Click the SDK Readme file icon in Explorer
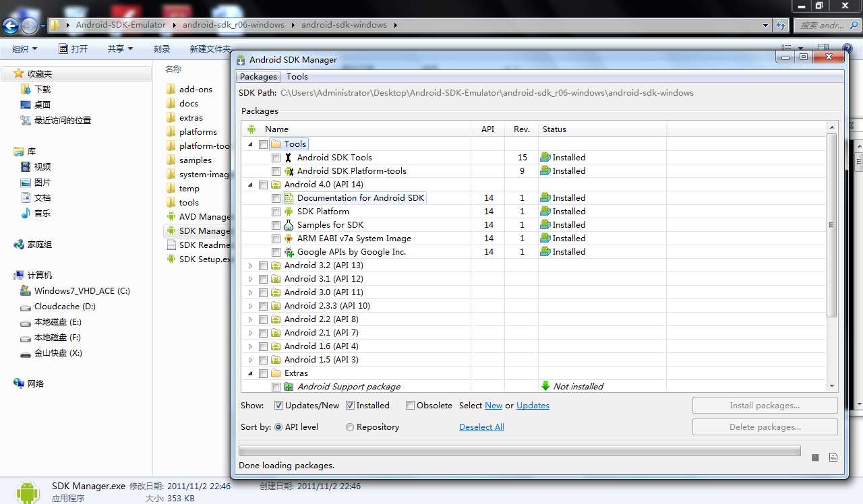The width and height of the screenshot is (863, 504). 171,245
